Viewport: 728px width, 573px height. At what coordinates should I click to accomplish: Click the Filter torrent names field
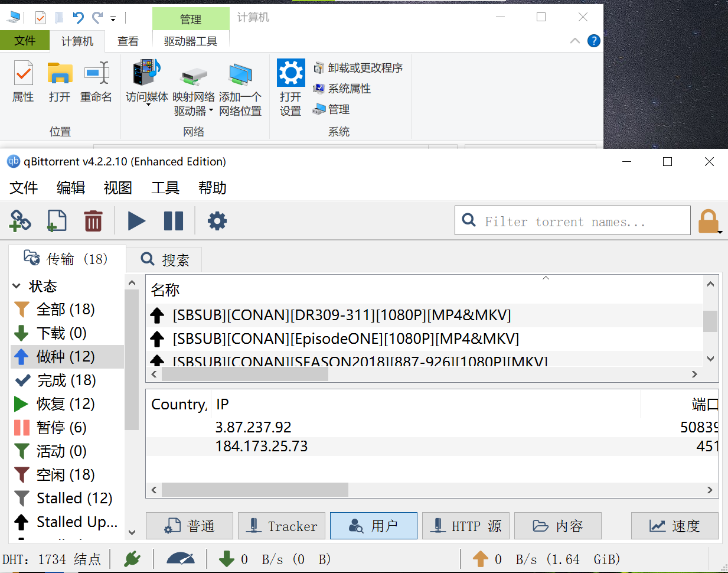click(573, 220)
